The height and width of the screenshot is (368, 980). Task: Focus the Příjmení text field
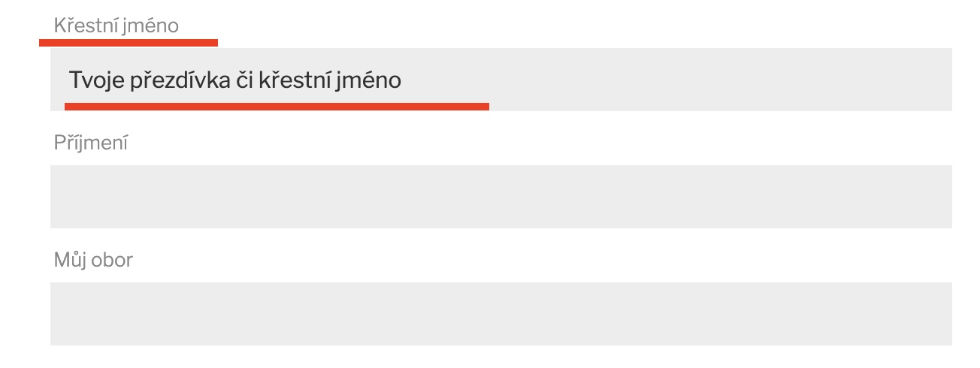(501, 197)
